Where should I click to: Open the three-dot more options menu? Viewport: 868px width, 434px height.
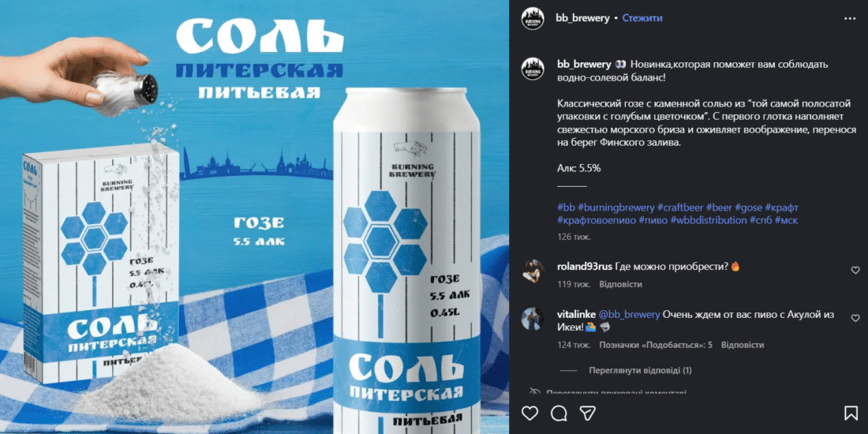[x=850, y=18]
